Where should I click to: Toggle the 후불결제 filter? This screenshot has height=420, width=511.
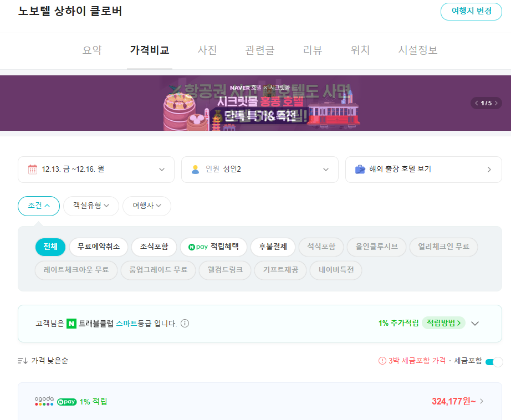pos(273,247)
